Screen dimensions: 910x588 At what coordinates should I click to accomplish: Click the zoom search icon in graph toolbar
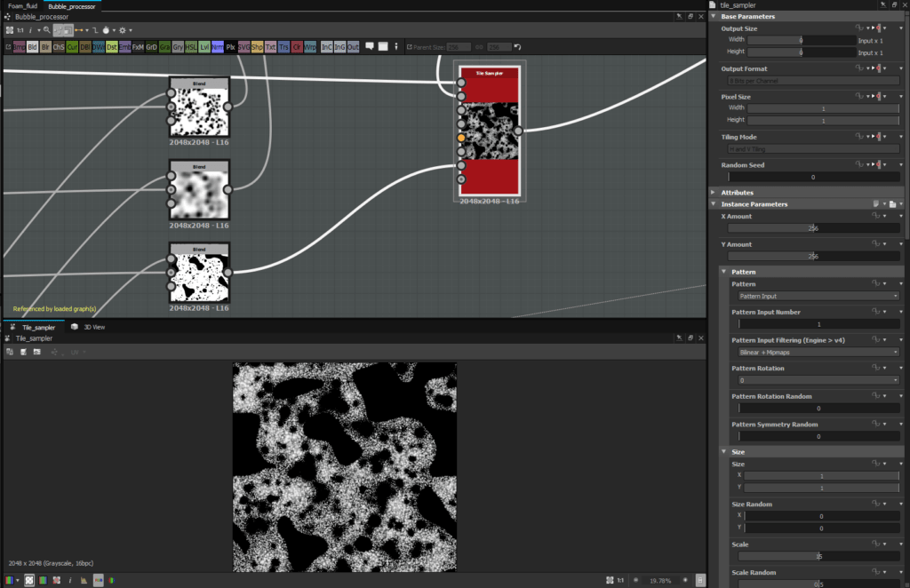46,30
